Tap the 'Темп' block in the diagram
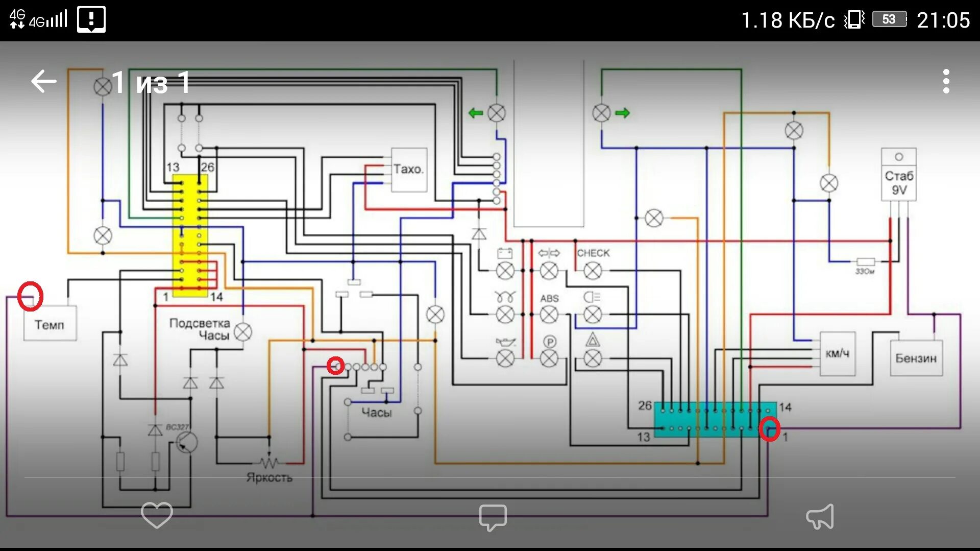The height and width of the screenshot is (551, 980). pyautogui.click(x=50, y=323)
